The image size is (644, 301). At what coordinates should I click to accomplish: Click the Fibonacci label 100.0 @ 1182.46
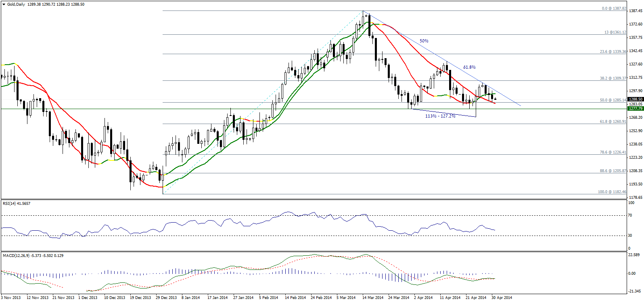[612, 192]
